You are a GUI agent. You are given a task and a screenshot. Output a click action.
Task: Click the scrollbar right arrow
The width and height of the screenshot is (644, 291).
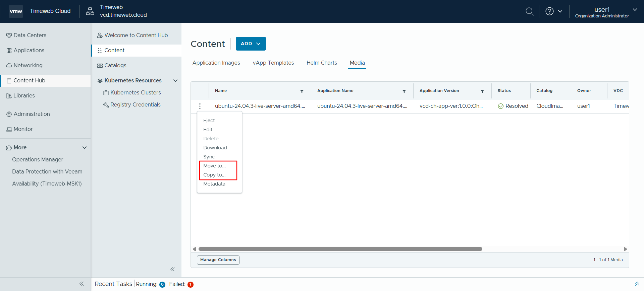tap(625, 249)
